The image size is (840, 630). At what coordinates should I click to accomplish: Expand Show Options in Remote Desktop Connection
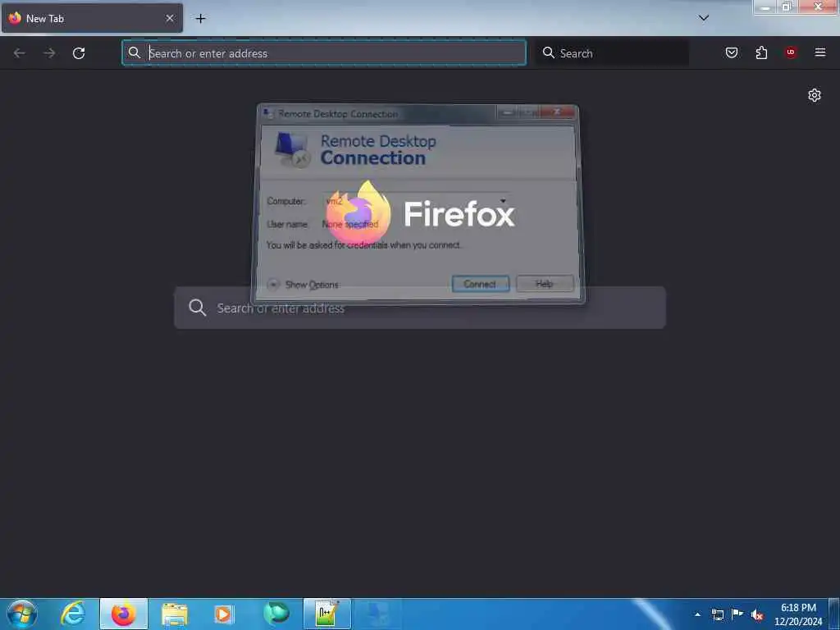click(304, 285)
